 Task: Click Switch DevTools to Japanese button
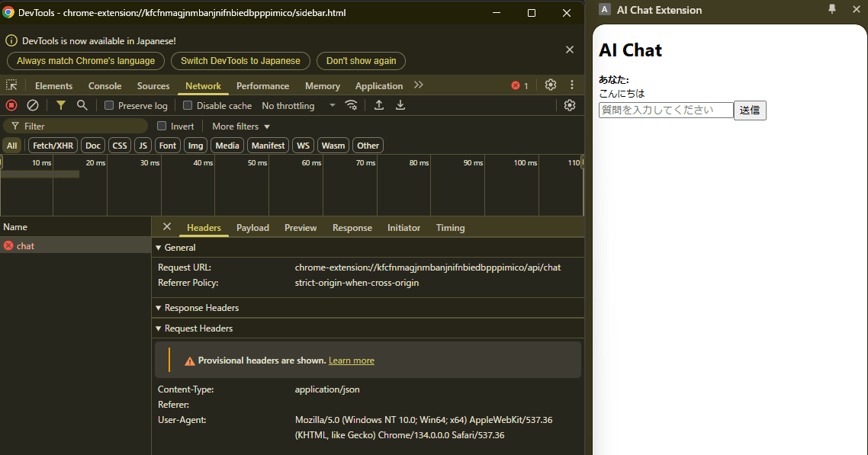pyautogui.click(x=240, y=61)
